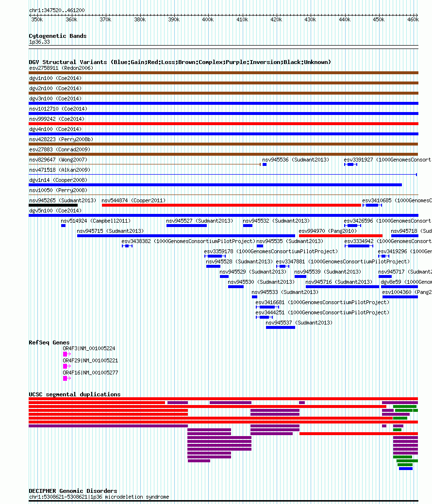This screenshot has height=504, width=432.
Task: Open OR4F29|NM_001005221 gene label
Action: tap(90, 360)
